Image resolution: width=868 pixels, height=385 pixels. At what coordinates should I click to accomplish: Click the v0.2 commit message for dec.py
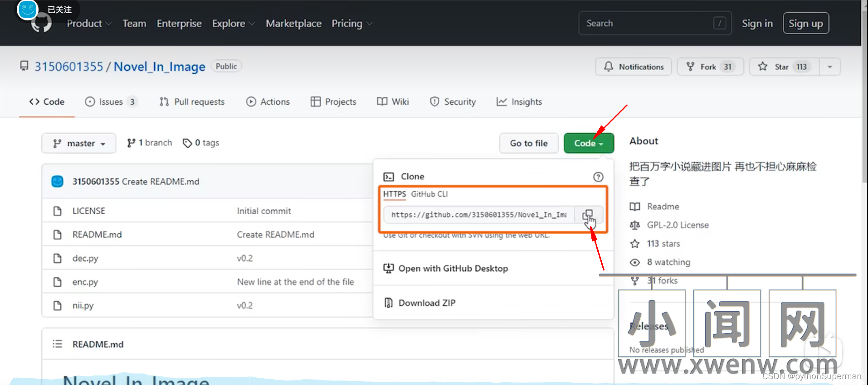click(x=245, y=258)
